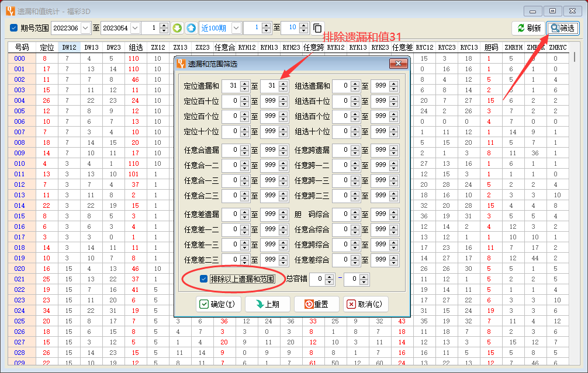The height and width of the screenshot is (373, 588).
Task: Open the end period 2023054 dropdown
Action: click(136, 28)
